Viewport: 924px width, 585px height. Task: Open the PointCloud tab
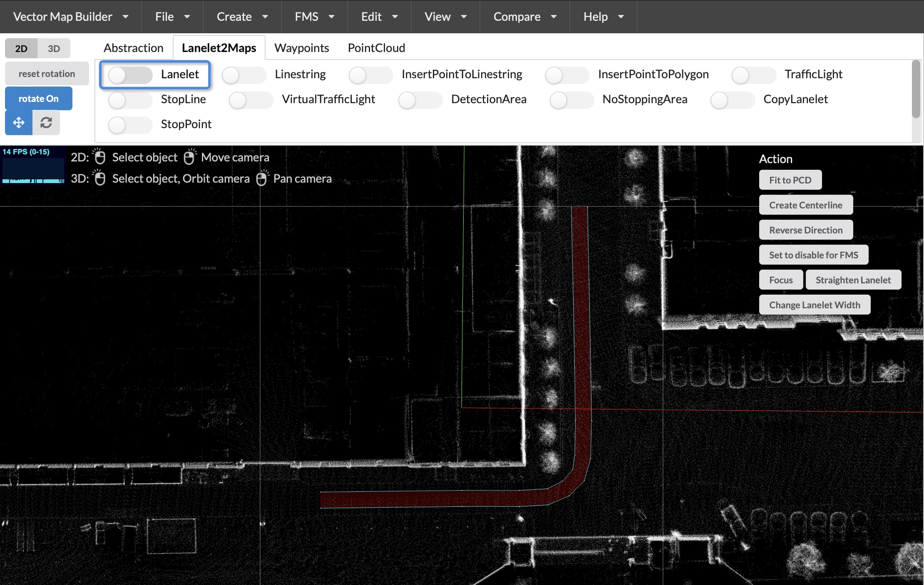click(376, 47)
